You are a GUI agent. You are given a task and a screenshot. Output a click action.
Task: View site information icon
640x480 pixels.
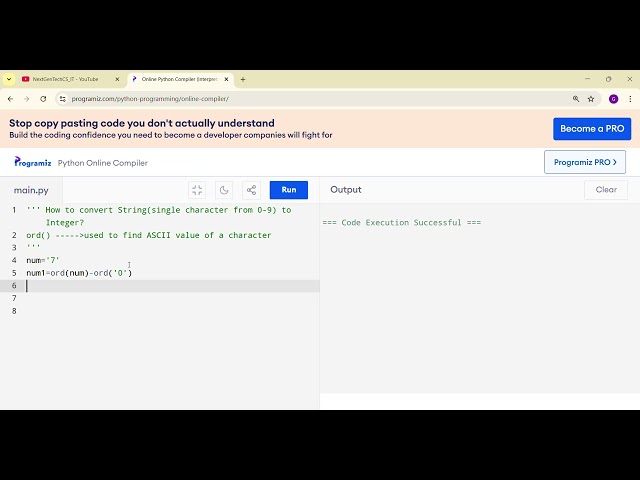[62, 99]
